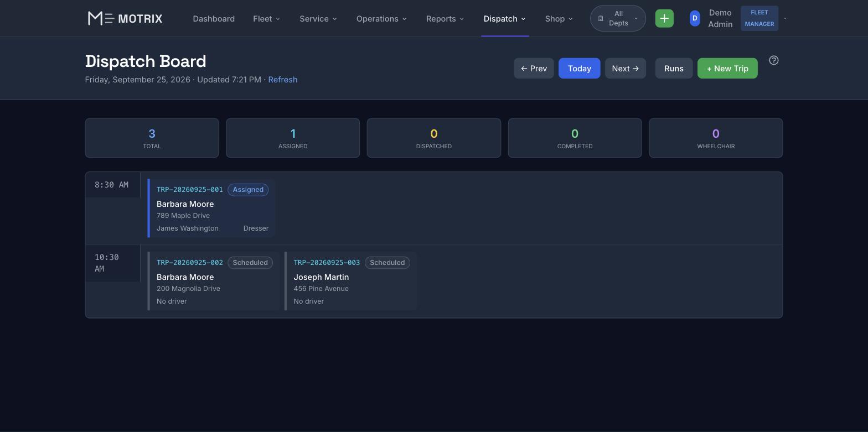This screenshot has width=868, height=432.
Task: Select the Completed stat card
Action: (575, 138)
